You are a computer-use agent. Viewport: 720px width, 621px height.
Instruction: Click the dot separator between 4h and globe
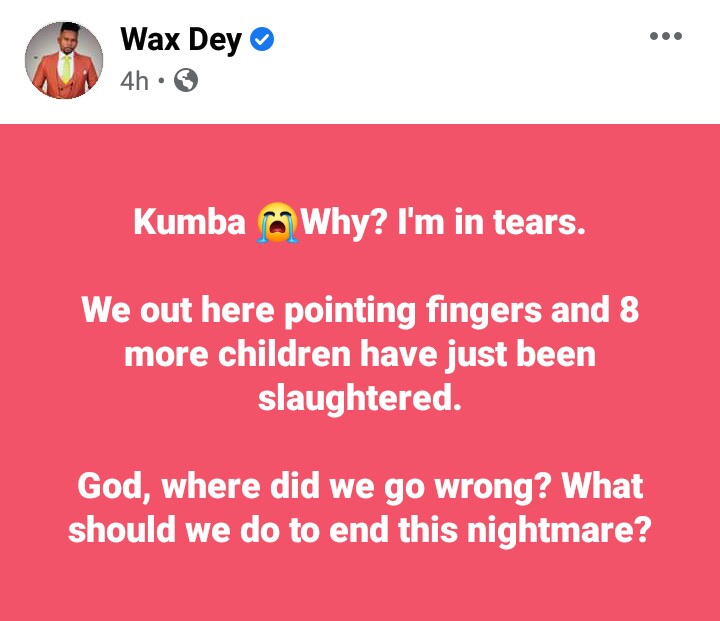(x=161, y=81)
